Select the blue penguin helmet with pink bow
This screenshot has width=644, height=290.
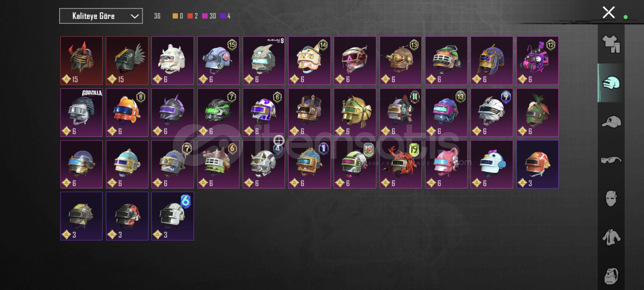pos(492,164)
